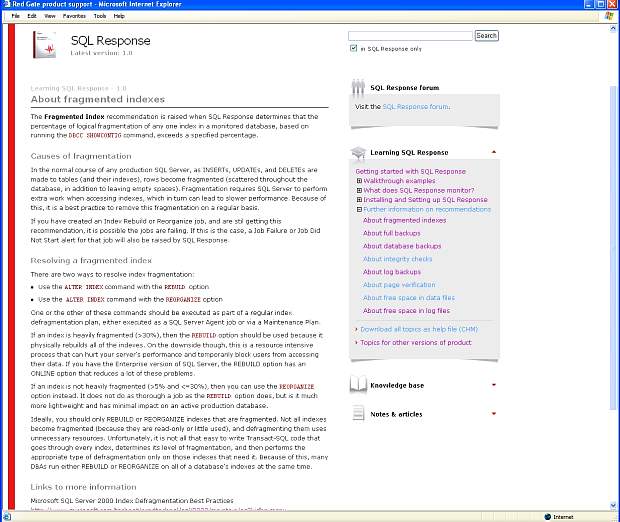
Task: Click the SQL Response product box icon
Action: point(44,45)
